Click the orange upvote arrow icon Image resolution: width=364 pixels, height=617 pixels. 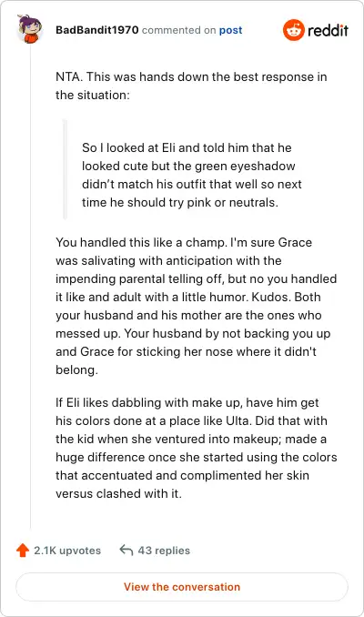point(23,550)
